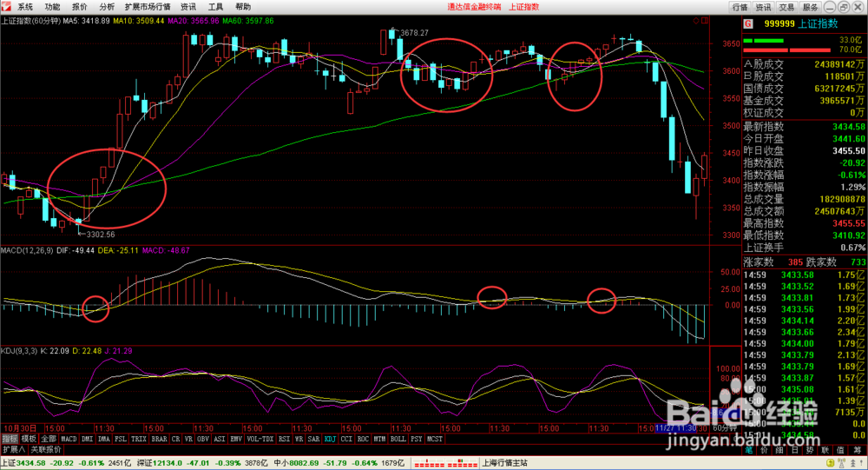
Task: Open the 关联报价 tab
Action: [x=46, y=449]
